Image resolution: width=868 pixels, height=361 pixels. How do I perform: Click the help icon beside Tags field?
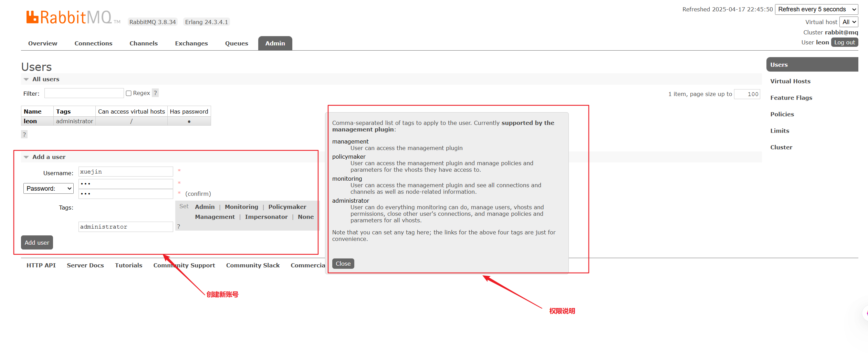coord(178,226)
